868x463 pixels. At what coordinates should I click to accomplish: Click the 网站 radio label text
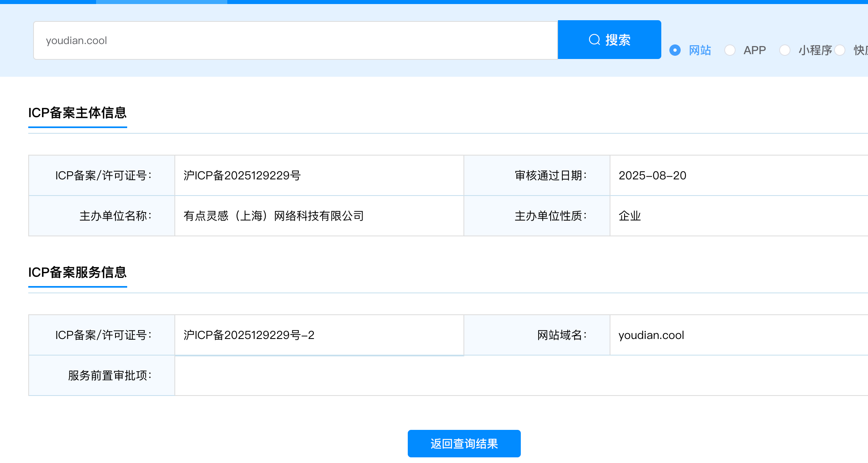click(x=700, y=50)
